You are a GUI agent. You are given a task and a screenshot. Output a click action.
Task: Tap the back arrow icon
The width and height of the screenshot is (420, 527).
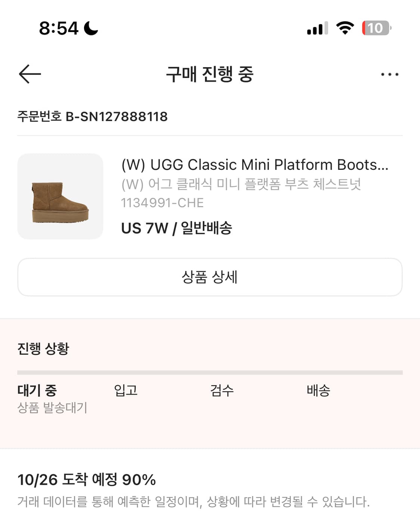[30, 74]
